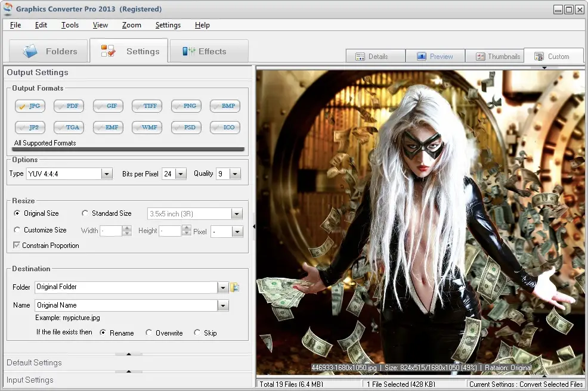The image size is (588, 391).
Task: Open the Pixel unit dropdown
Action: click(x=237, y=232)
